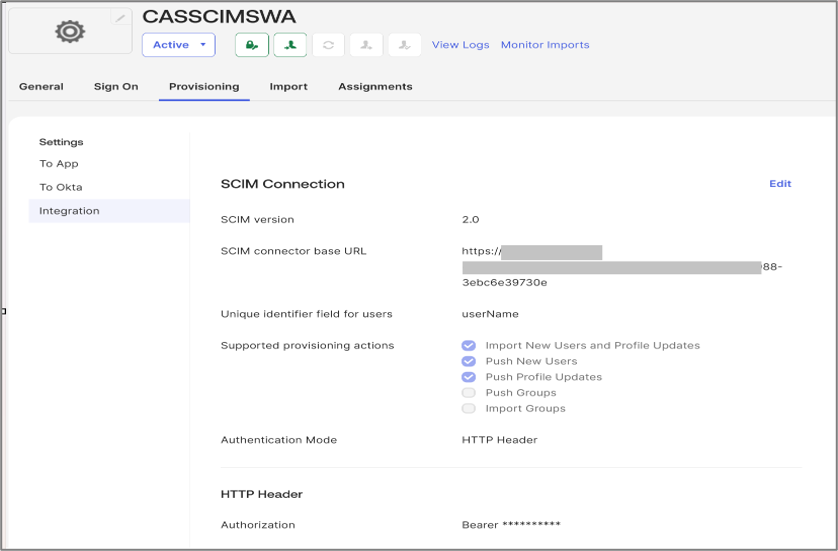This screenshot has height=551, width=838.
Task: Click the first greyed-out user icon button
Action: [x=366, y=45]
